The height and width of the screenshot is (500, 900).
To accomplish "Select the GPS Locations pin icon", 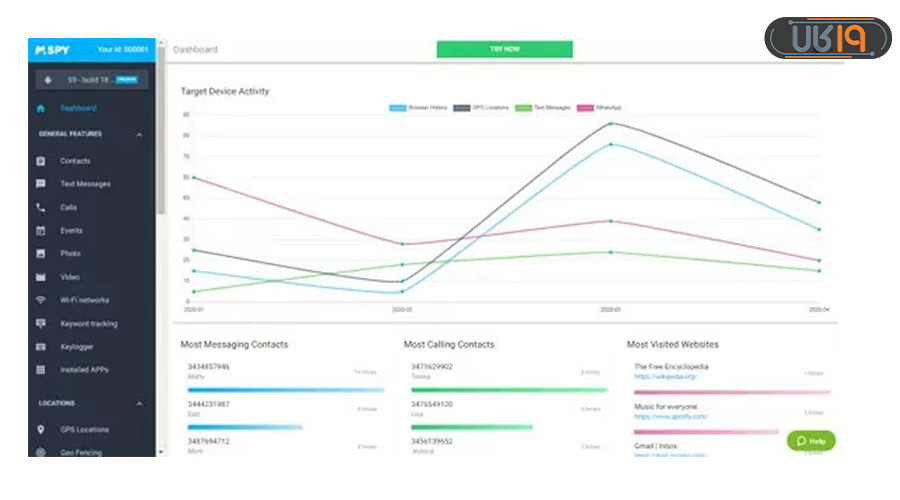I will [41, 430].
